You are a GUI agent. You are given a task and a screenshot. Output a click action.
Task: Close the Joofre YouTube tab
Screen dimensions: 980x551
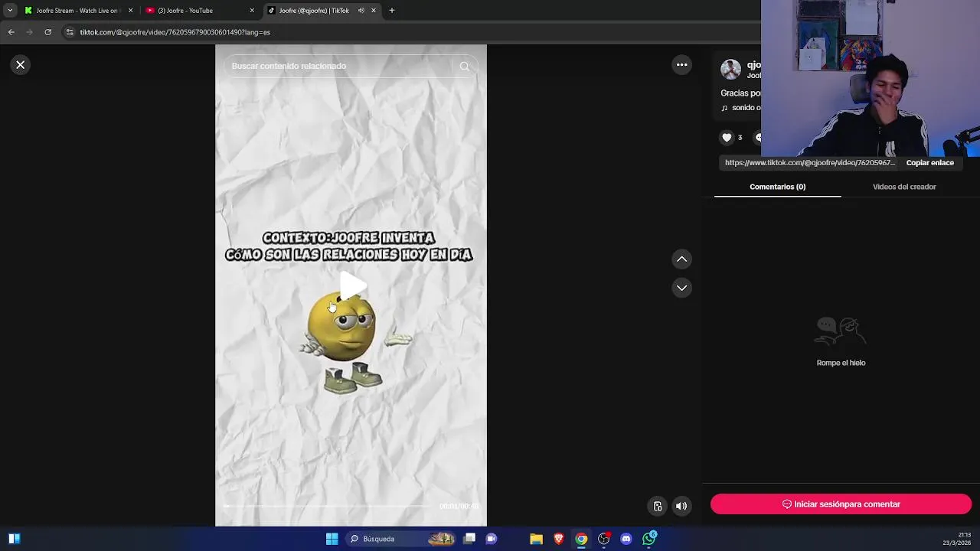[x=252, y=11]
